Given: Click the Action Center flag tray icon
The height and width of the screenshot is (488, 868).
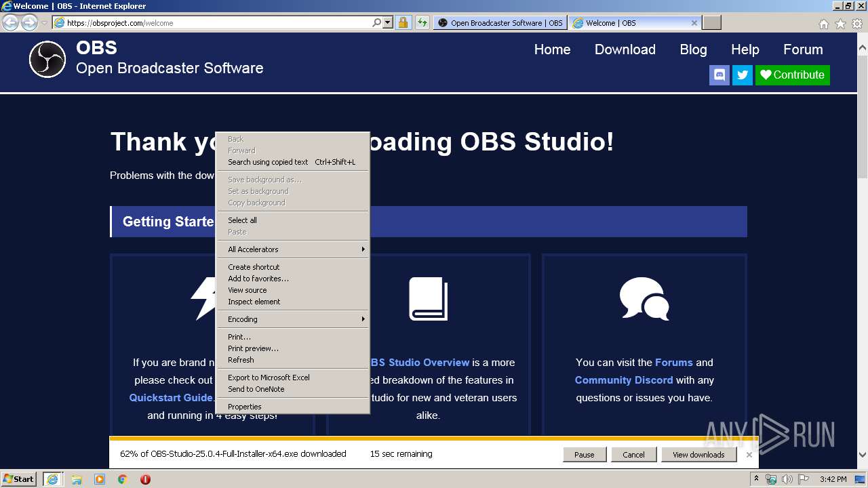Looking at the screenshot, I should coord(804,479).
